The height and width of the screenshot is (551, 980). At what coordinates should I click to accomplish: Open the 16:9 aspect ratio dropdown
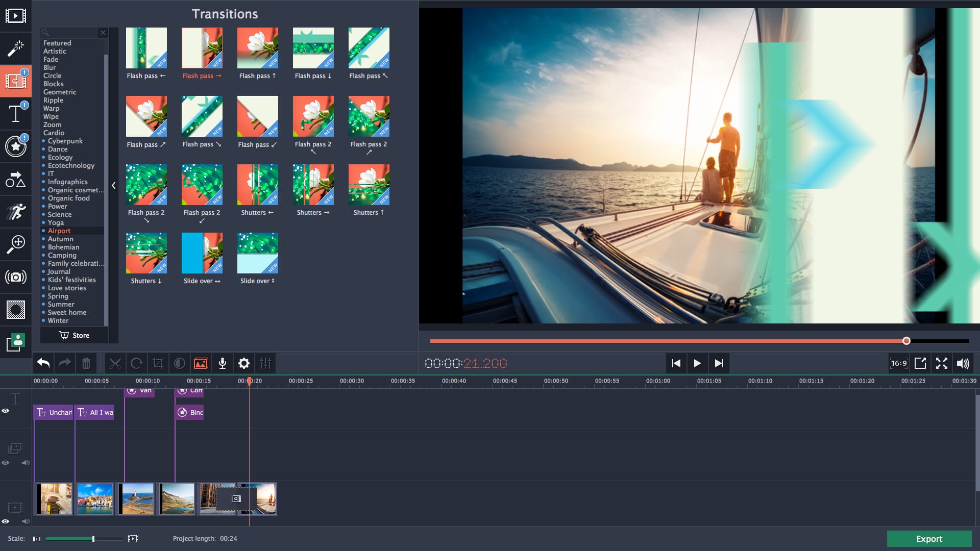pos(899,363)
